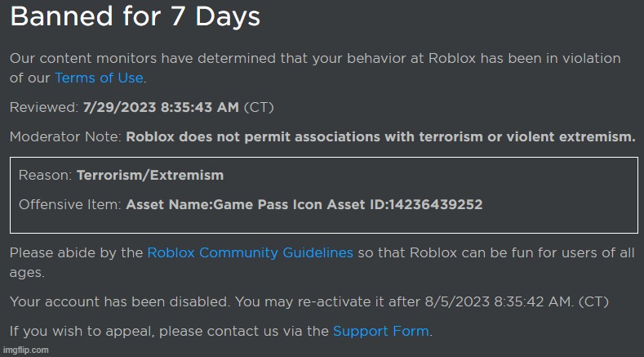The width and height of the screenshot is (644, 357).
Task: Select the "Terrorism/Extremism" reason text
Action: click(150, 176)
